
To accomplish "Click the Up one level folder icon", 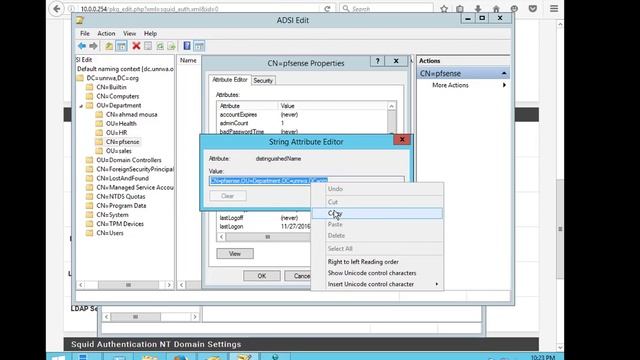I will pyautogui.click(x=109, y=46).
